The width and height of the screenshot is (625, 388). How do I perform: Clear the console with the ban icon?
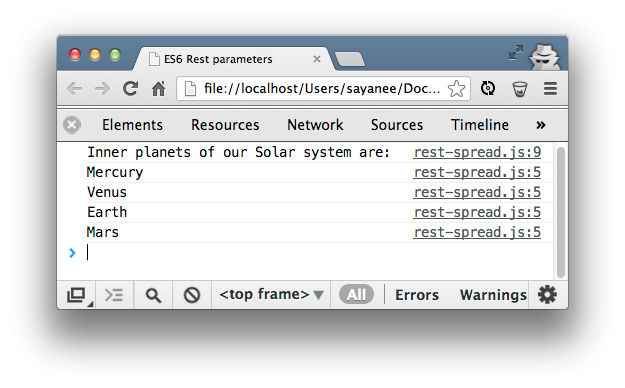pyautogui.click(x=192, y=295)
